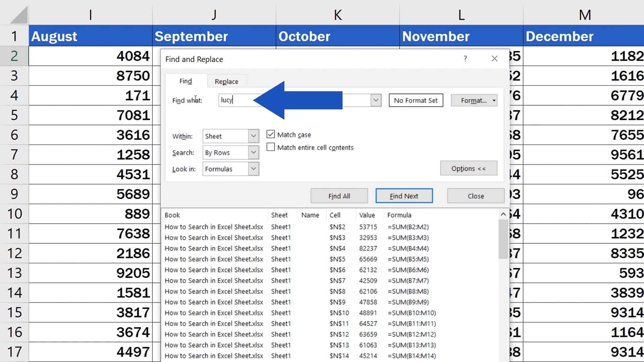
Task: Open the Within dropdown showing Sheet
Action: [253, 136]
